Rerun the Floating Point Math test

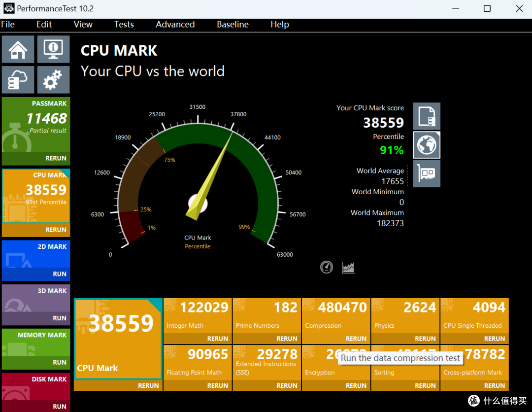198,385
